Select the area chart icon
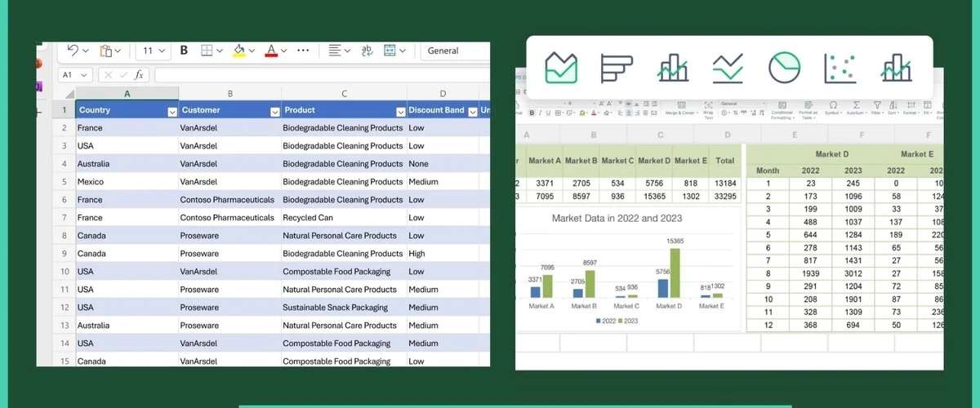Viewport: 980px width, 408px height. [x=562, y=68]
